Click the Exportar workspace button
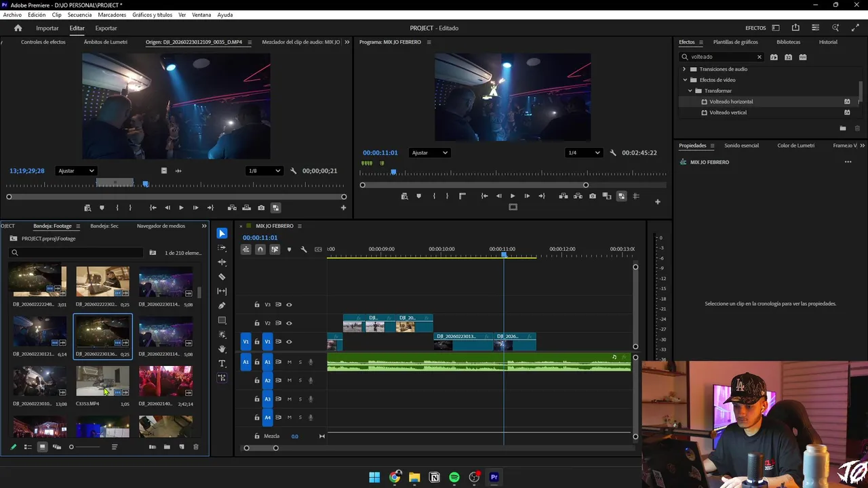The height and width of the screenshot is (488, 868). (106, 28)
